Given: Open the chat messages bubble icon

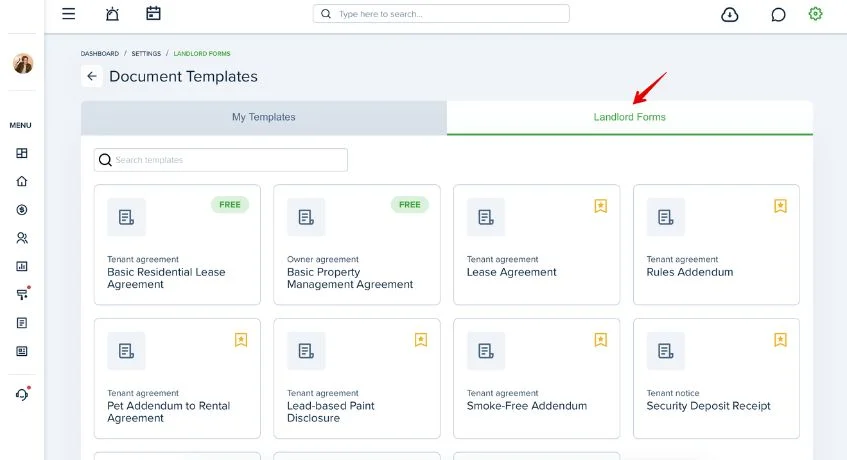Looking at the screenshot, I should [x=778, y=15].
